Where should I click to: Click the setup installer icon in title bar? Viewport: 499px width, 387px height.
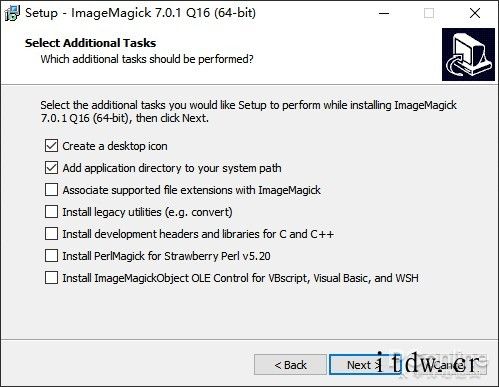[12, 13]
